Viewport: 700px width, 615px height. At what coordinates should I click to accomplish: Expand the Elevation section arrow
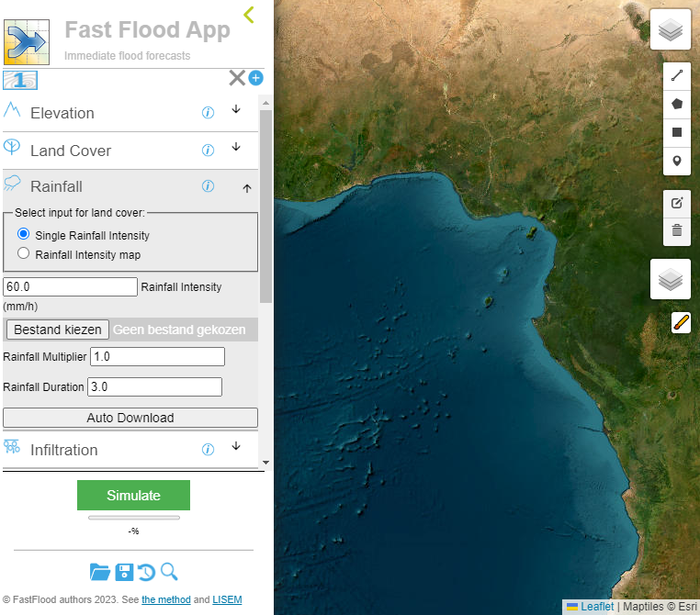(x=236, y=110)
